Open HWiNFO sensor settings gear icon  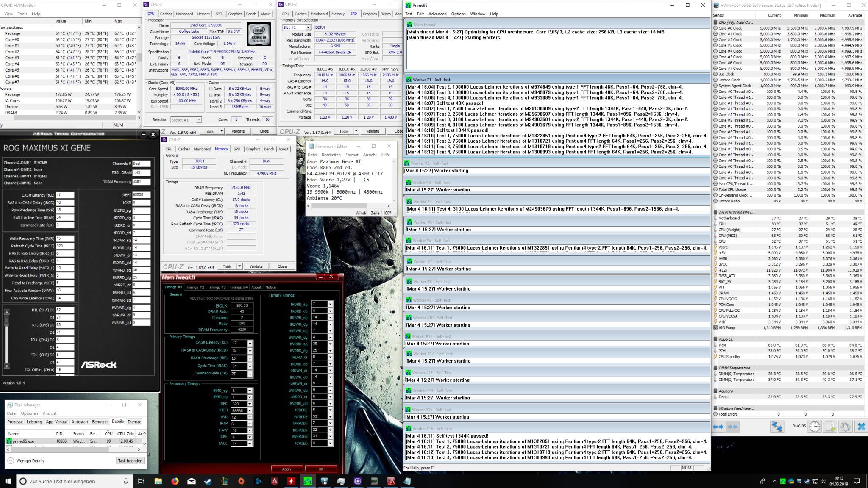click(846, 427)
